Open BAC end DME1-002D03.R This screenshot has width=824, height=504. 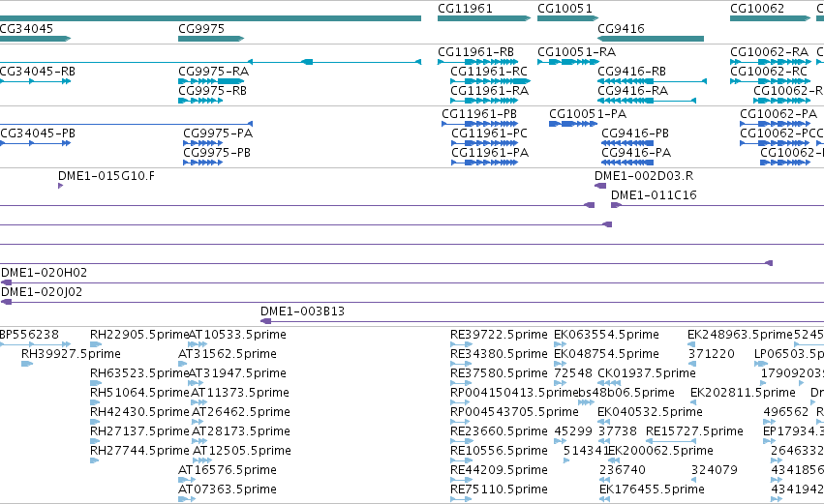pyautogui.click(x=644, y=176)
